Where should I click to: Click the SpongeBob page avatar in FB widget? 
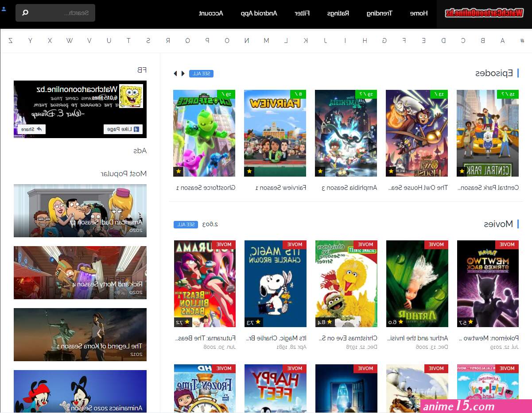(x=131, y=96)
